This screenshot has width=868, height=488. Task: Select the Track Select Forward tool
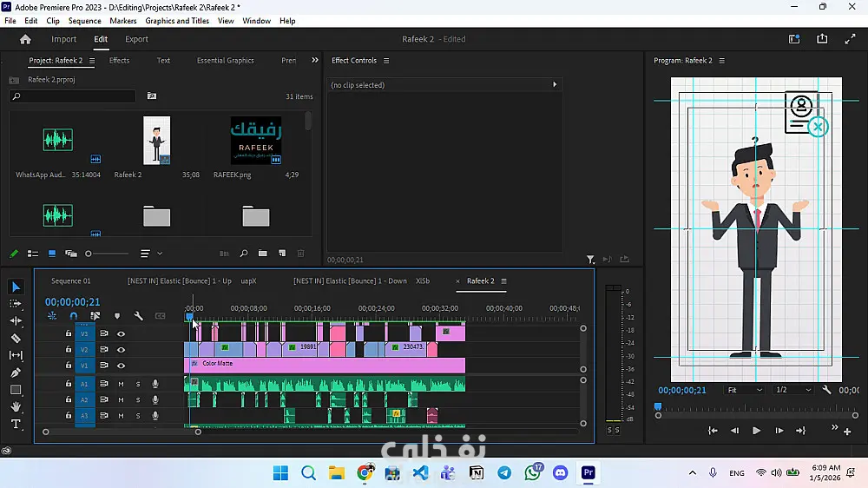[16, 304]
